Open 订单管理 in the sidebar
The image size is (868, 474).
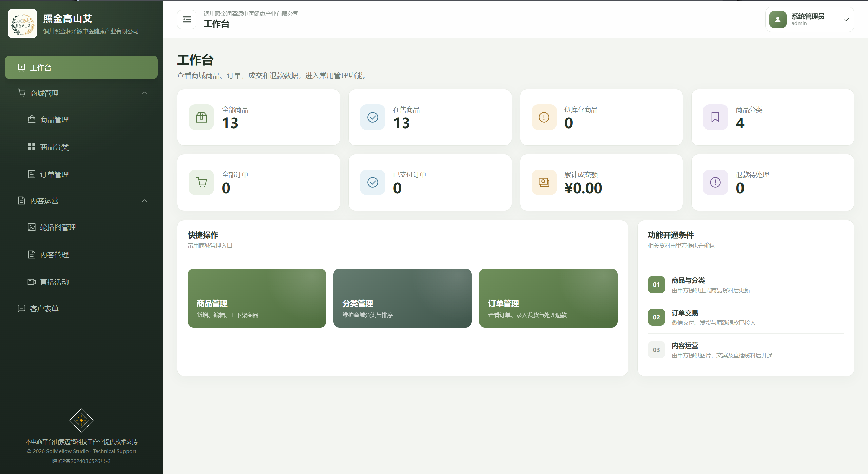[x=81, y=174]
